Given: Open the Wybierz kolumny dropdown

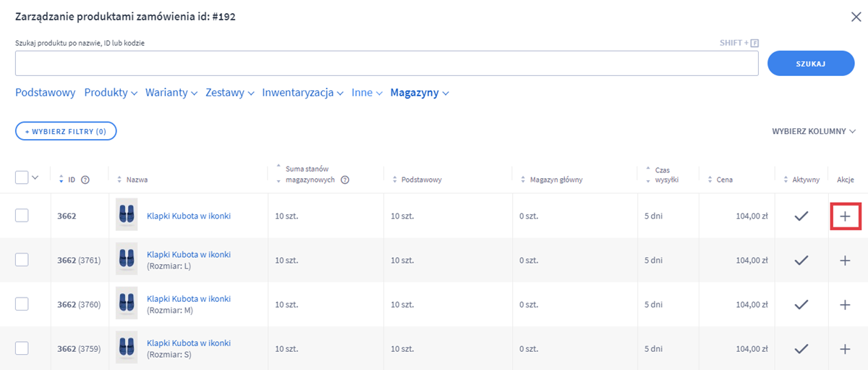Looking at the screenshot, I should click(x=814, y=131).
